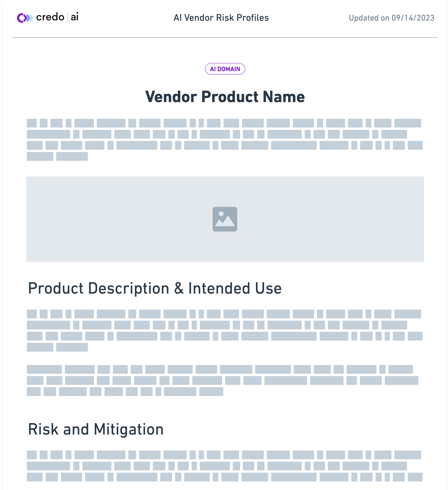Click the word "Risk" in the heading
The image size is (448, 490).
pyautogui.click(x=43, y=429)
